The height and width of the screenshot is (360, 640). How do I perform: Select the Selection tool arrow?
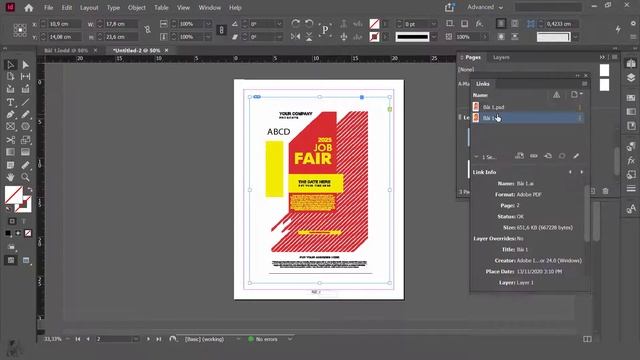[x=11, y=65]
